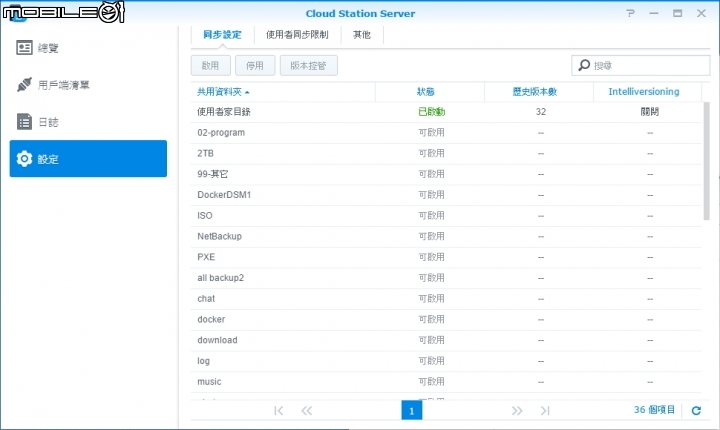Switch to the 同步設定 tab

(222, 34)
